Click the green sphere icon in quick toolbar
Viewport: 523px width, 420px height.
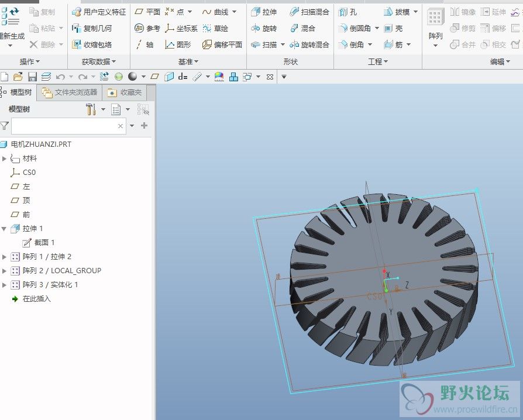point(119,77)
